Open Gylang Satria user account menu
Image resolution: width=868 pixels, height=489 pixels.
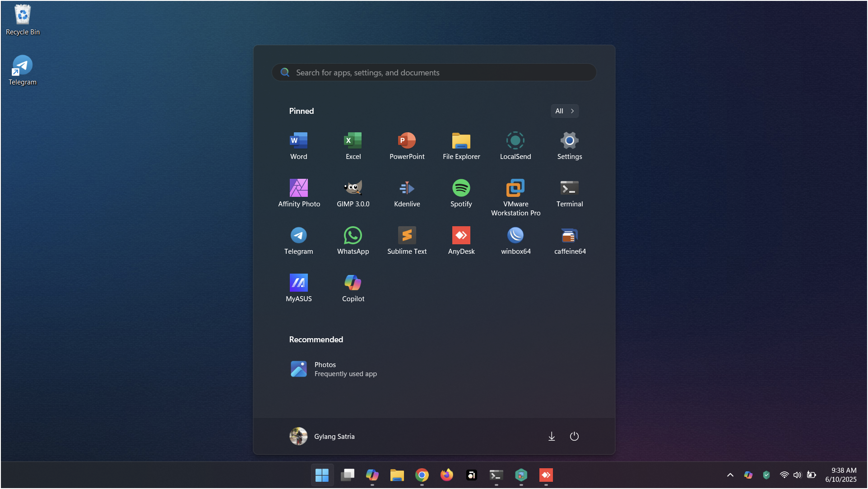(x=322, y=436)
